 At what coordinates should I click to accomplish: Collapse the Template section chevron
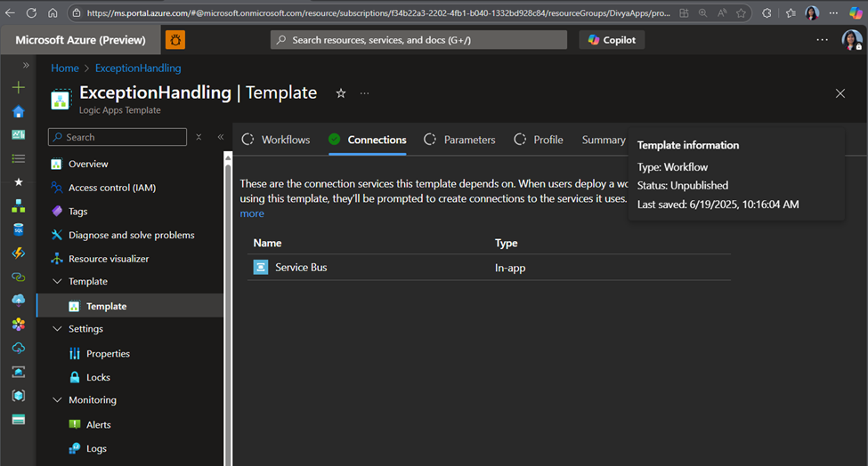[x=57, y=281]
